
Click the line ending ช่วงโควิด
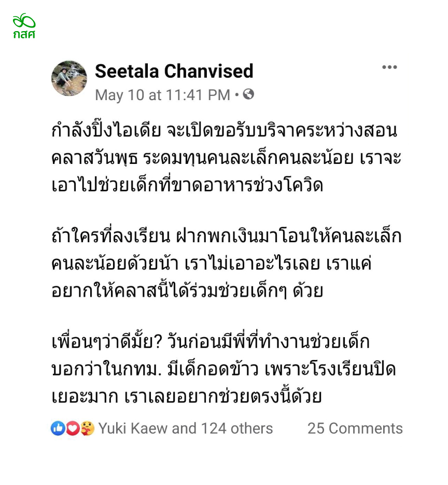(187, 185)
